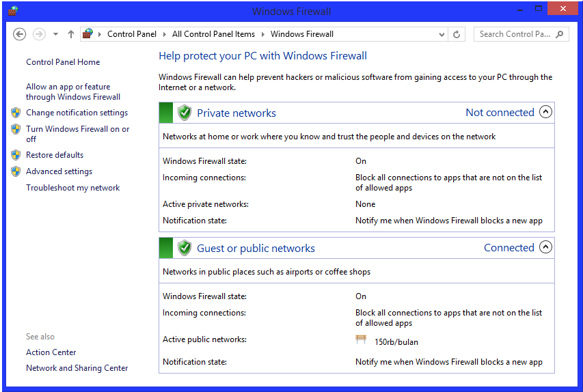Click Help protect your PC heading
The width and height of the screenshot is (583, 392).
coord(262,56)
